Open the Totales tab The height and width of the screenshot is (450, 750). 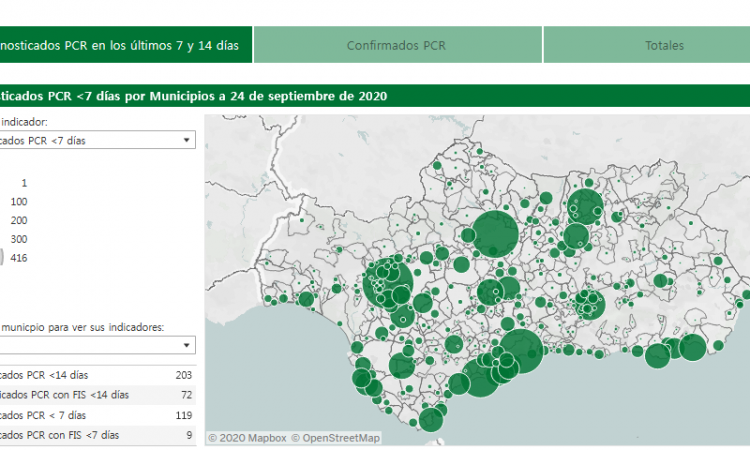coord(664,46)
